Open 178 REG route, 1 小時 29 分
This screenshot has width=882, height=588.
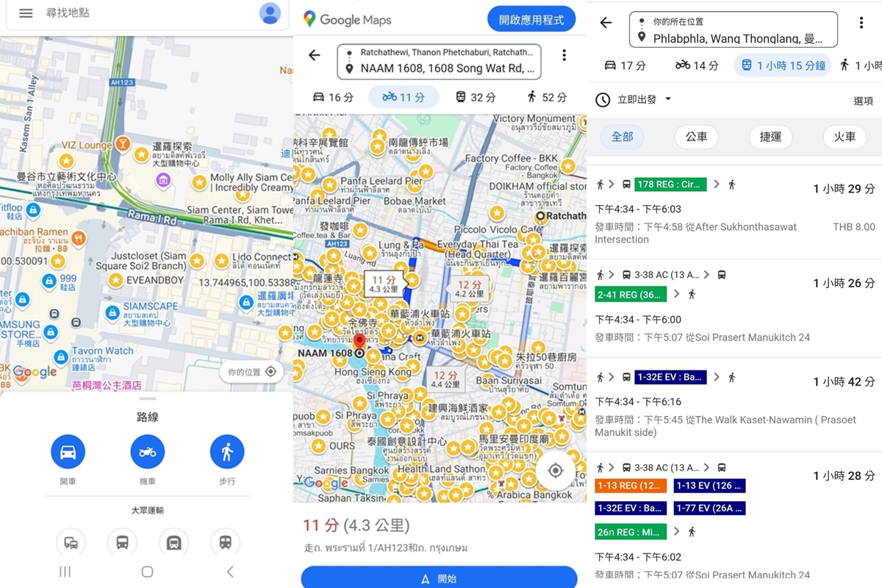(735, 211)
